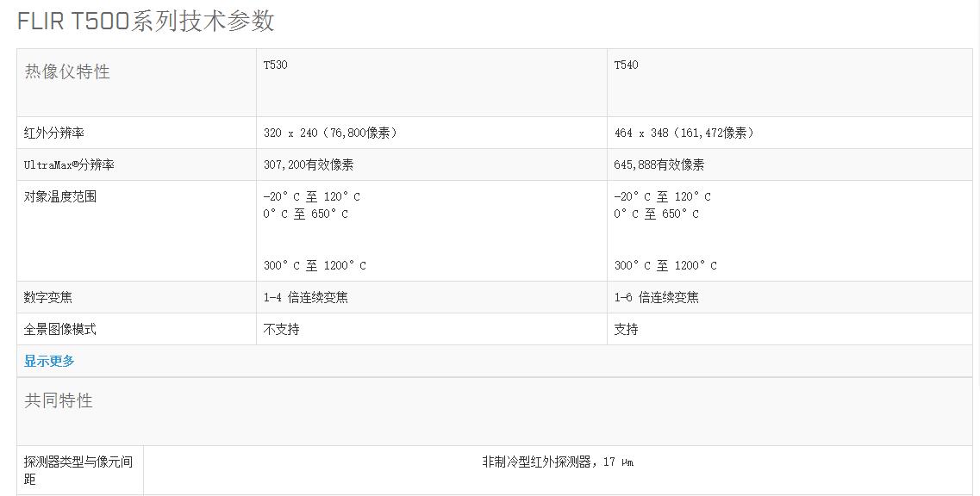Select the UltraMax®分辨率 row label
The image size is (980, 496).
point(69,165)
